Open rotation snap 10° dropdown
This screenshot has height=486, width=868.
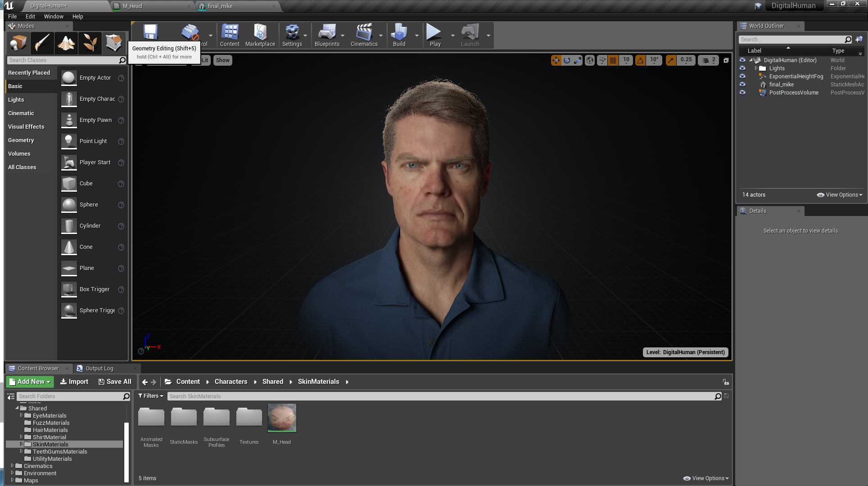coord(654,60)
